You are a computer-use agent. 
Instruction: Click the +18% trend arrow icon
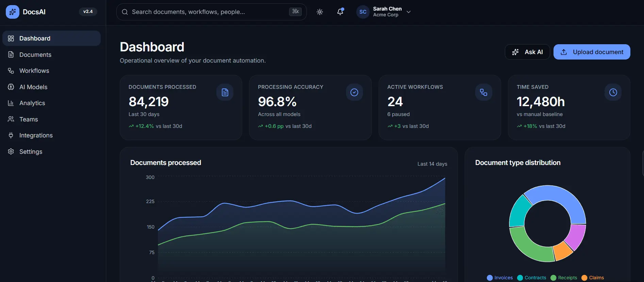pos(519,126)
